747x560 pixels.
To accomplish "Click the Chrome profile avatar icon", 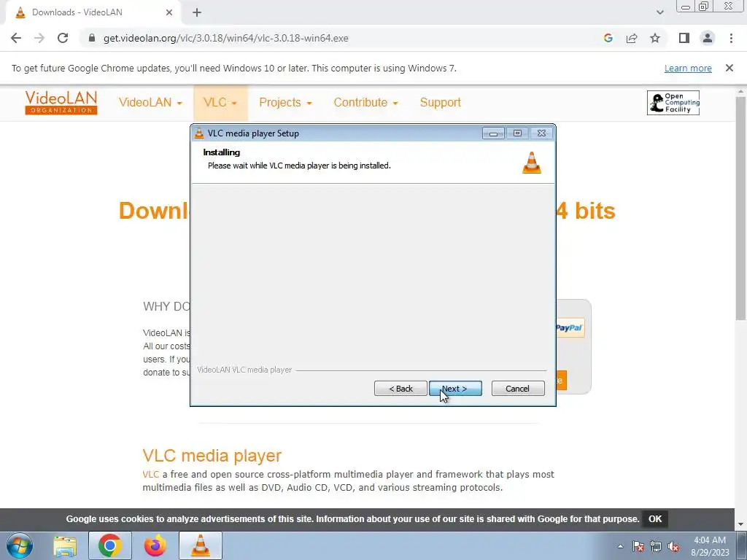I will (x=708, y=38).
